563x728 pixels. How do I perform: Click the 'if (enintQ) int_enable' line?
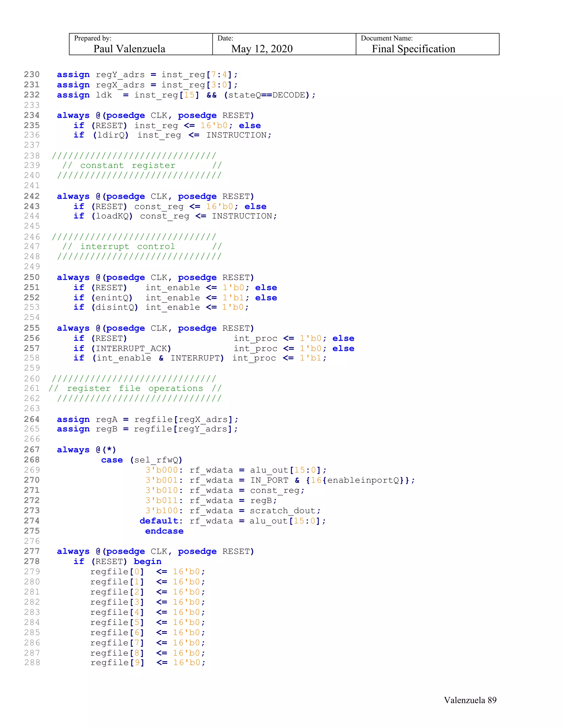click(x=175, y=298)
